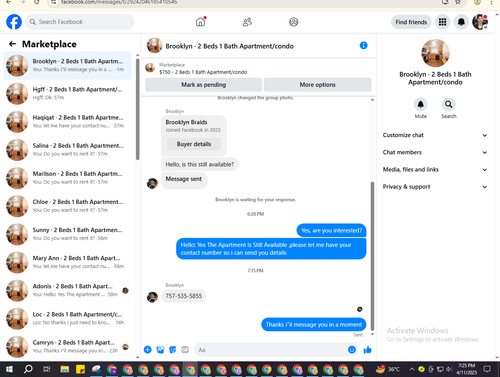Open the Facebook logo home link
The width and height of the screenshot is (500, 377).
point(14,22)
